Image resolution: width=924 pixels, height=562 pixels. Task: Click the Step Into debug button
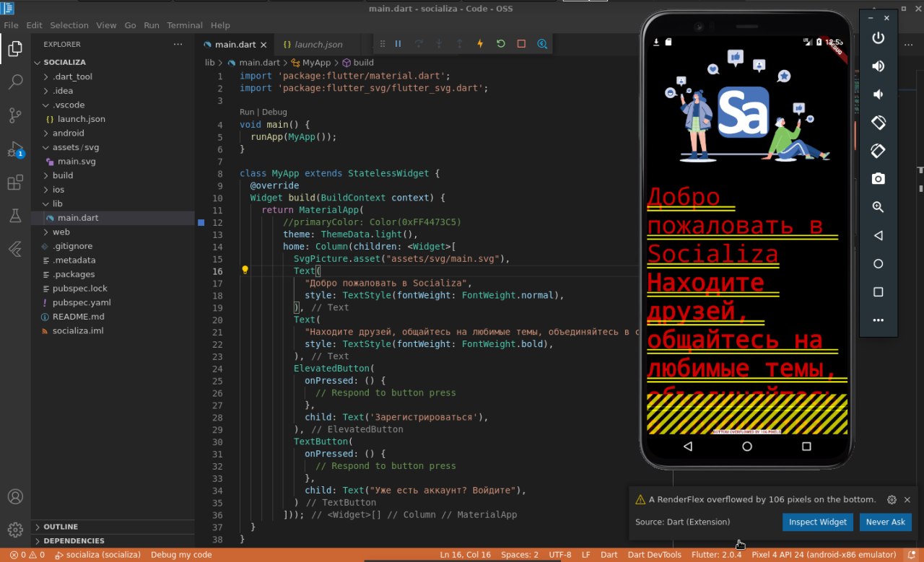point(439,44)
